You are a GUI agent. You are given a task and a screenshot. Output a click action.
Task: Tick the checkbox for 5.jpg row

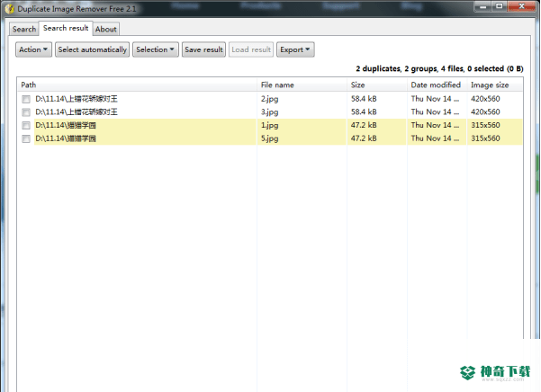(x=26, y=138)
